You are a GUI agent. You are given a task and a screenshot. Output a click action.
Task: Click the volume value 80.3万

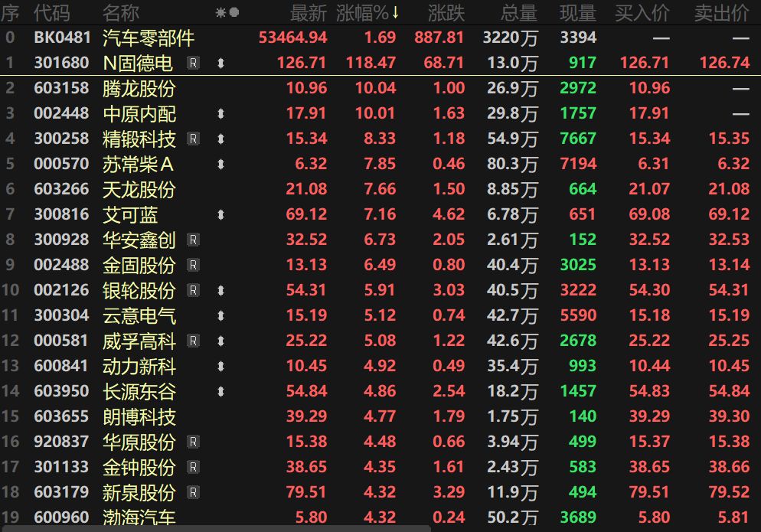[512, 164]
